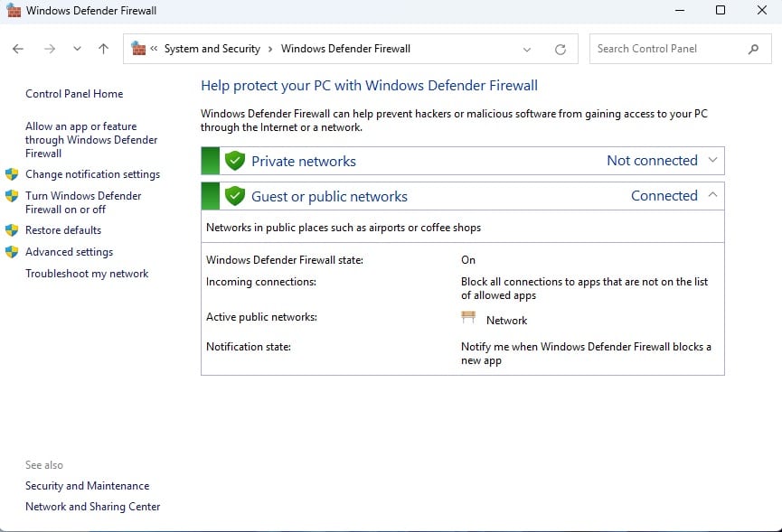The height and width of the screenshot is (532, 782).
Task: Expand the Private networks section chevron
Action: click(x=712, y=160)
